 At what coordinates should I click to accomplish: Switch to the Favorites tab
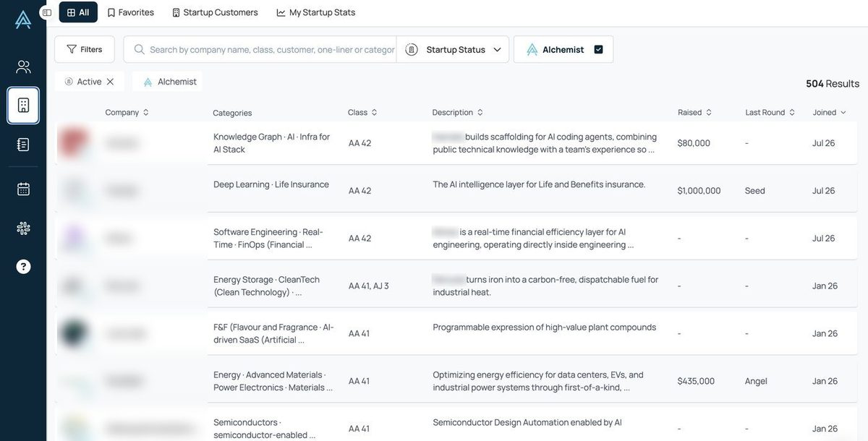(x=130, y=12)
